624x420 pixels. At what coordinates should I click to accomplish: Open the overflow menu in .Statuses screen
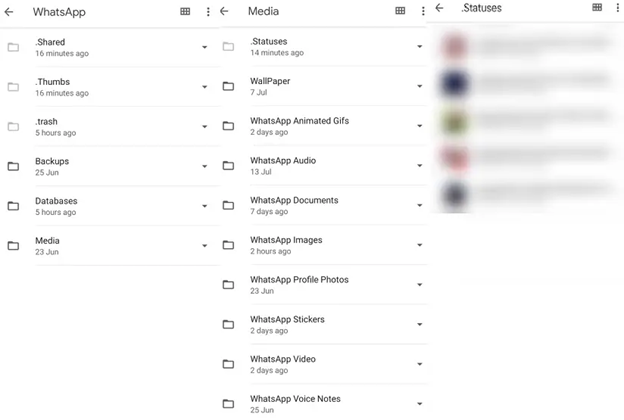click(x=618, y=8)
